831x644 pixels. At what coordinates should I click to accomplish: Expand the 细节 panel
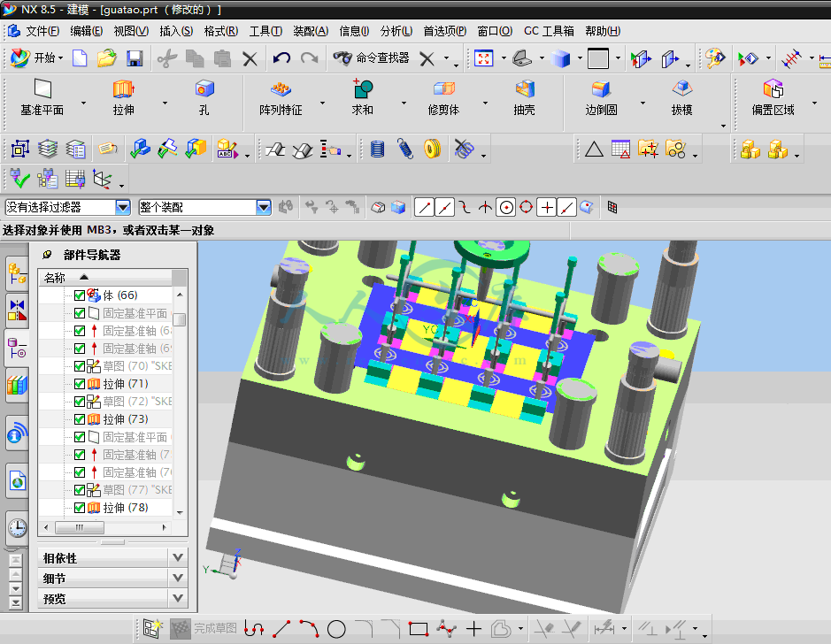point(178,579)
